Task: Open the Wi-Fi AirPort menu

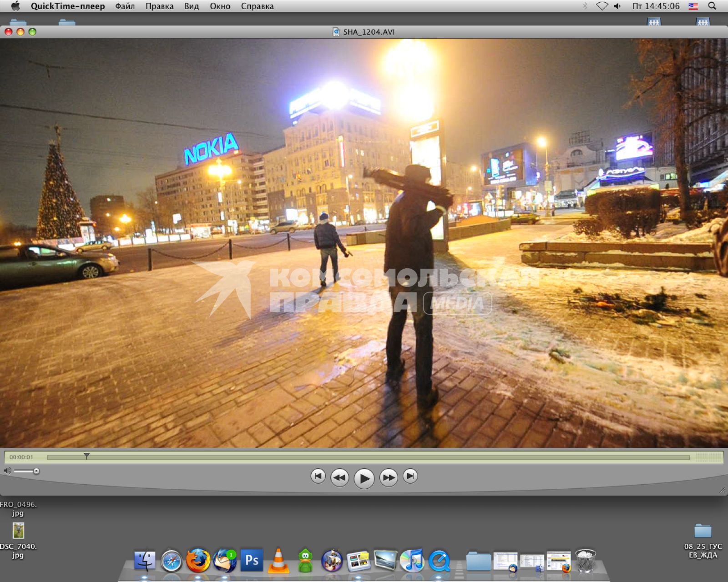Action: coord(602,6)
